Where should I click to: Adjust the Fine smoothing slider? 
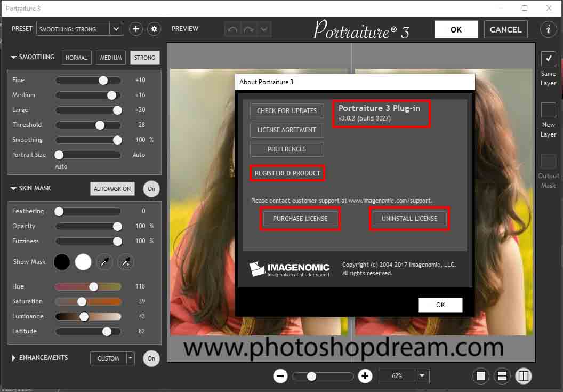pos(89,80)
